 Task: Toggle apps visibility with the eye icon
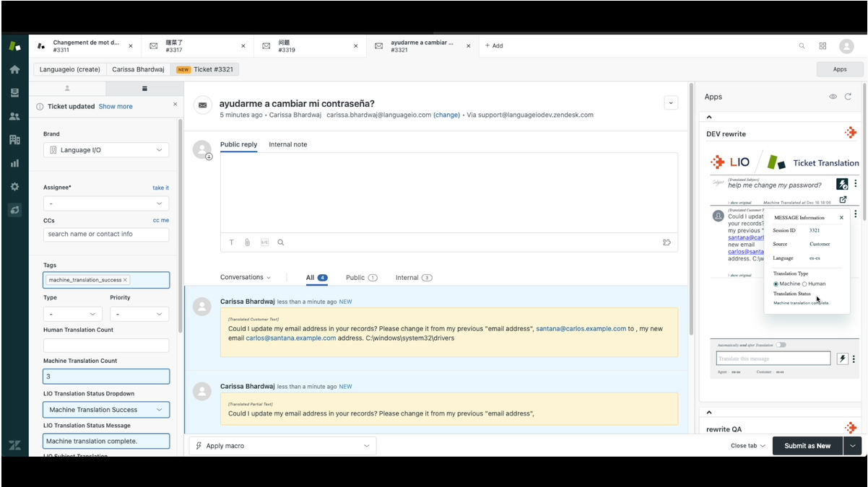click(x=833, y=97)
